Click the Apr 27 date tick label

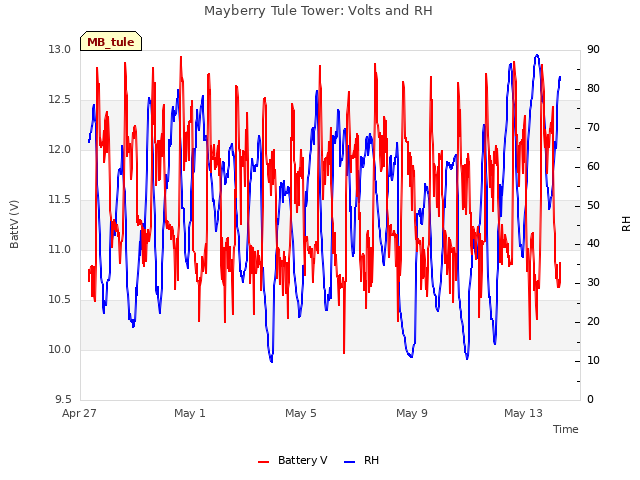79,413
